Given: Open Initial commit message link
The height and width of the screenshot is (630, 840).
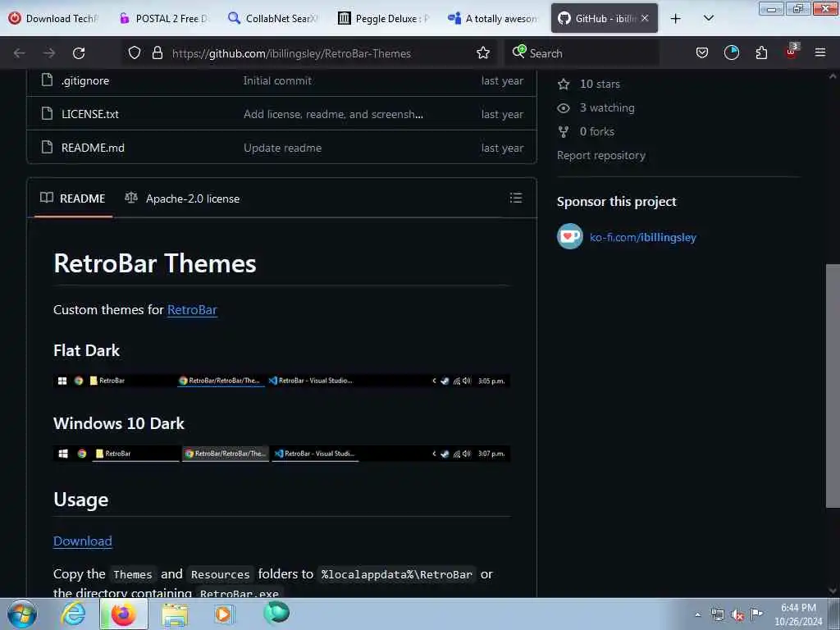Looking at the screenshot, I should tap(277, 80).
